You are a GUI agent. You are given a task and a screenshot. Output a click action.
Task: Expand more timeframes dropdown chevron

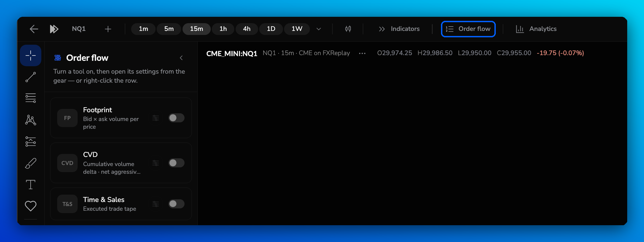[319, 29]
